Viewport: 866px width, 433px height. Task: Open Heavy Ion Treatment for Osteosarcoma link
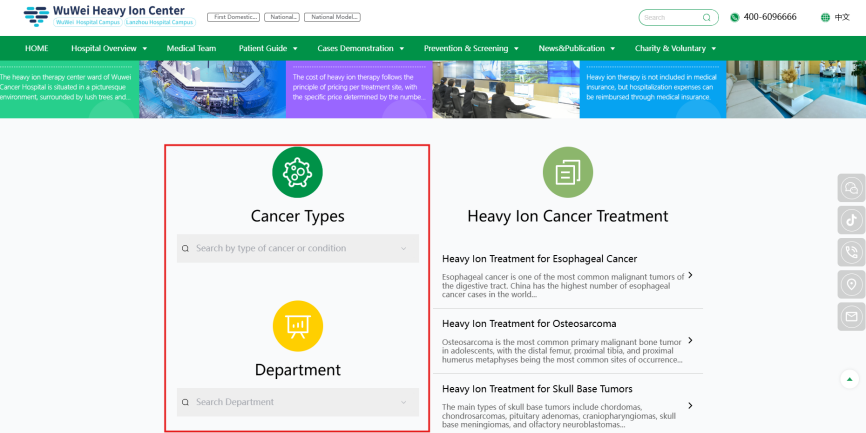pyautogui.click(x=529, y=323)
